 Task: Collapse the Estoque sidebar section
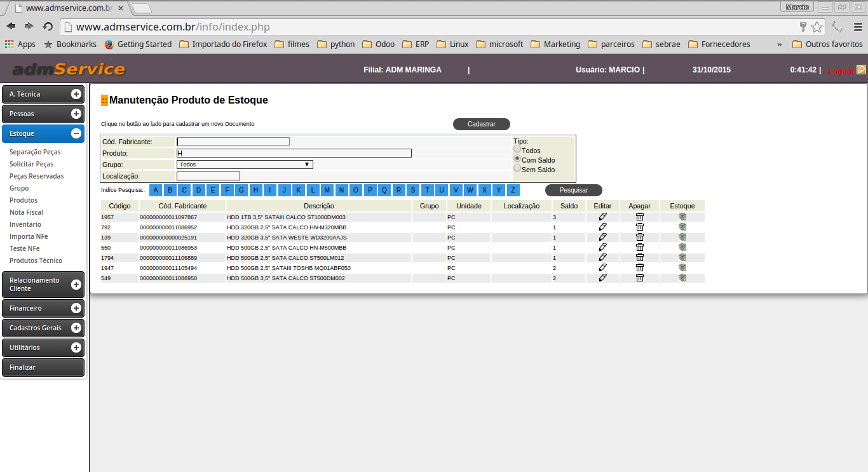click(x=76, y=133)
